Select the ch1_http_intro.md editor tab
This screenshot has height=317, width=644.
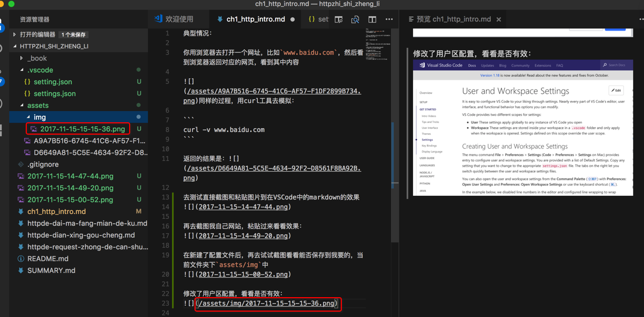(256, 19)
